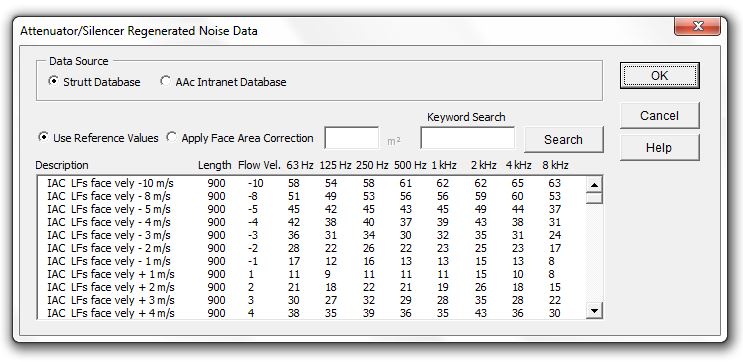Click the list scroll up arrow
The width and height of the screenshot is (743, 362).
tap(594, 184)
